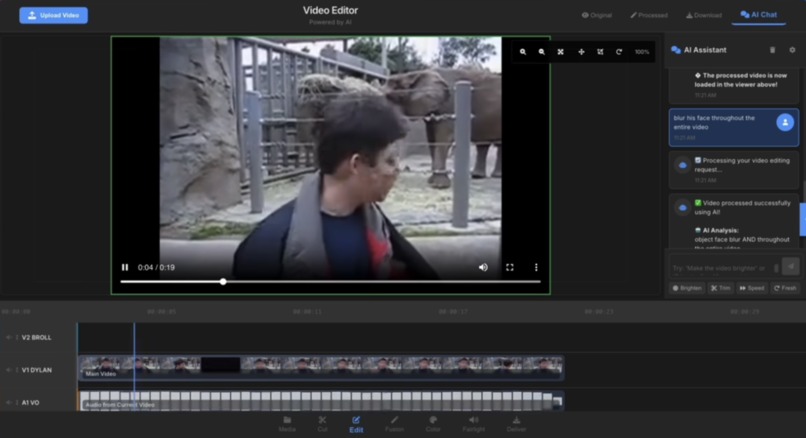Click the Upload Video button
The image size is (806, 438).
pyautogui.click(x=53, y=15)
